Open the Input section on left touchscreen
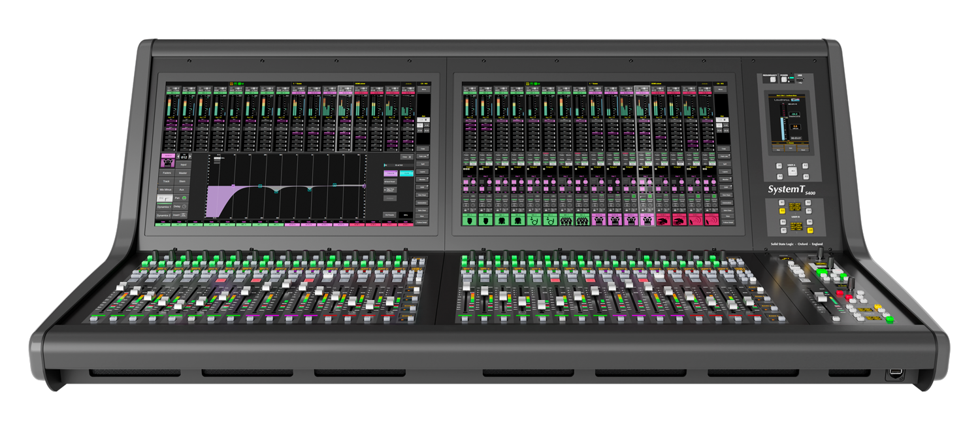 pyautogui.click(x=183, y=165)
